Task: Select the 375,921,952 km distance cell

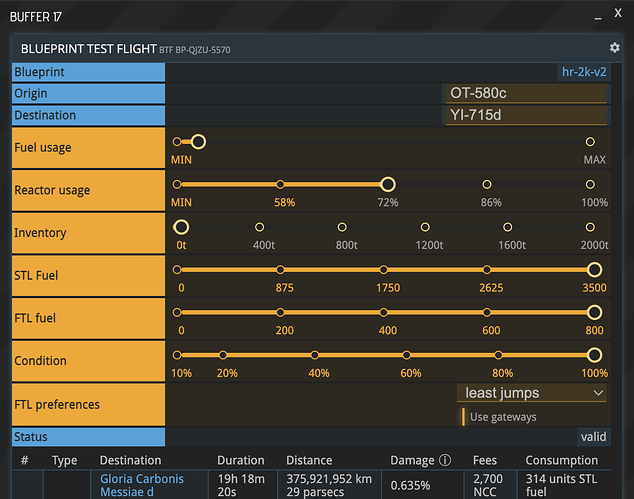Action: 330,485
